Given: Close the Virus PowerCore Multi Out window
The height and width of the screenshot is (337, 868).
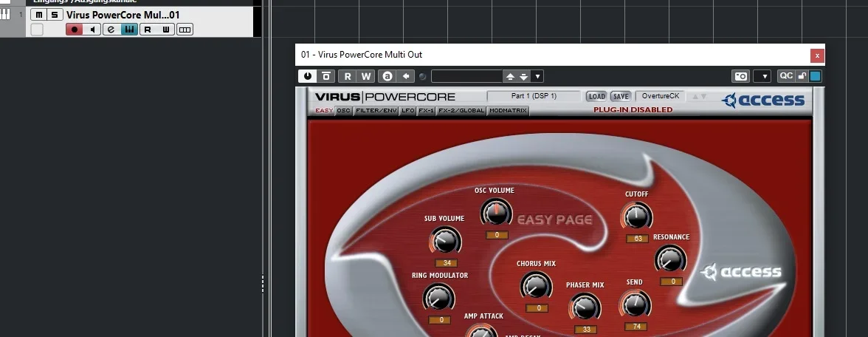Looking at the screenshot, I should [818, 55].
